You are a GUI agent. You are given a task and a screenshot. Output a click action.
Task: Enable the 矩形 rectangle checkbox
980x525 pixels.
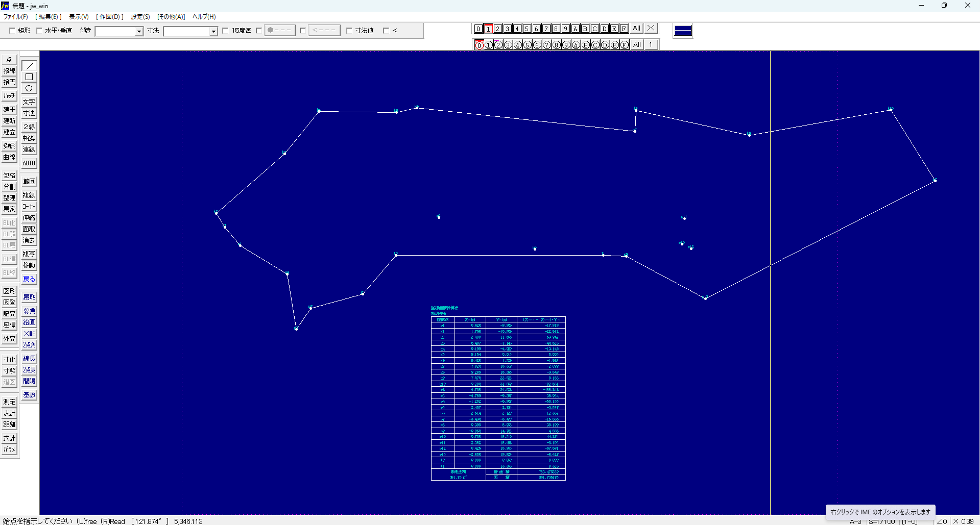point(12,31)
